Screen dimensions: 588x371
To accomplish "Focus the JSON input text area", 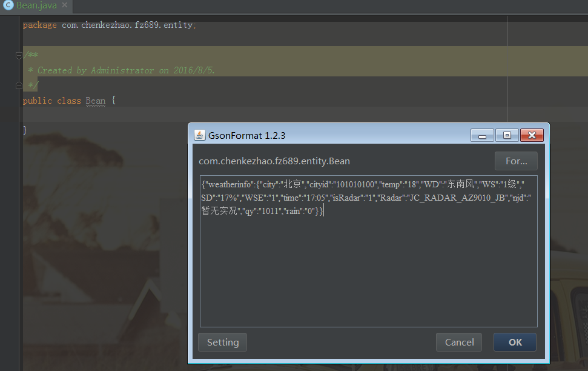I will pos(369,251).
